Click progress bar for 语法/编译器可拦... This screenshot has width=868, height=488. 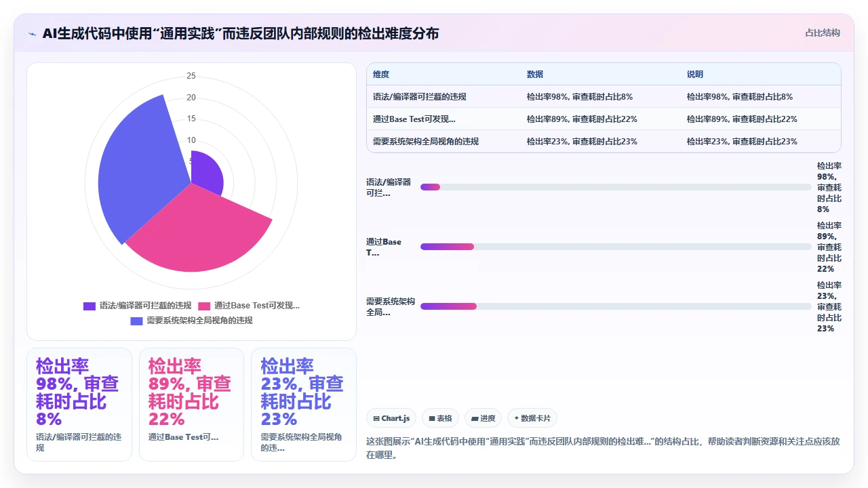point(616,187)
